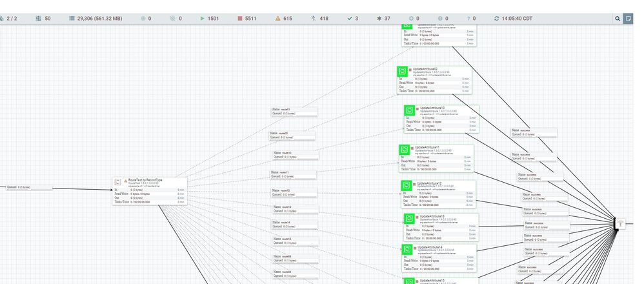Select the route12 connection label
644x284 pixels.
[x=294, y=193]
